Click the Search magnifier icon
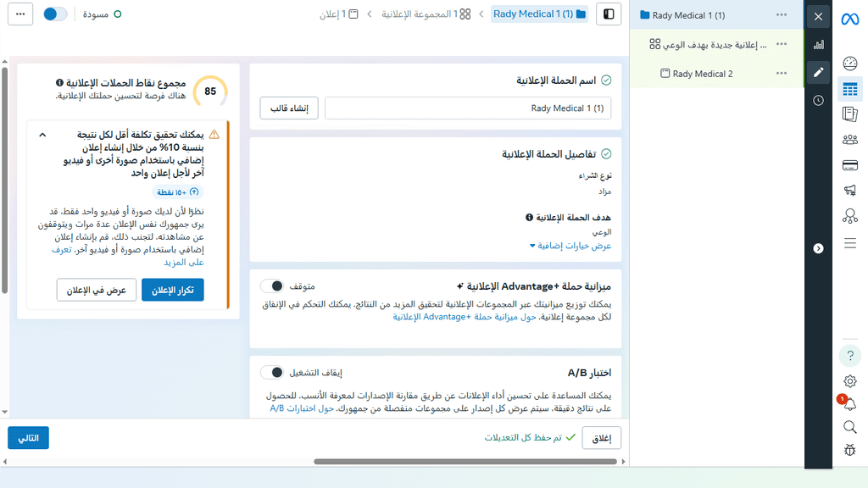Image resolution: width=868 pixels, height=488 pixels. click(849, 427)
